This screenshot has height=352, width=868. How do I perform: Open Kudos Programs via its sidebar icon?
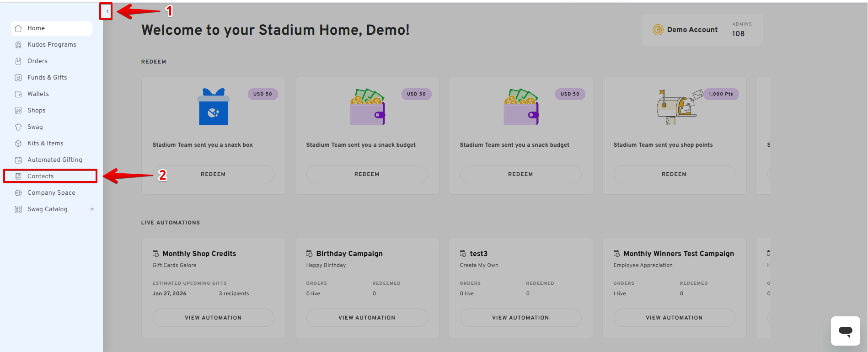point(18,45)
